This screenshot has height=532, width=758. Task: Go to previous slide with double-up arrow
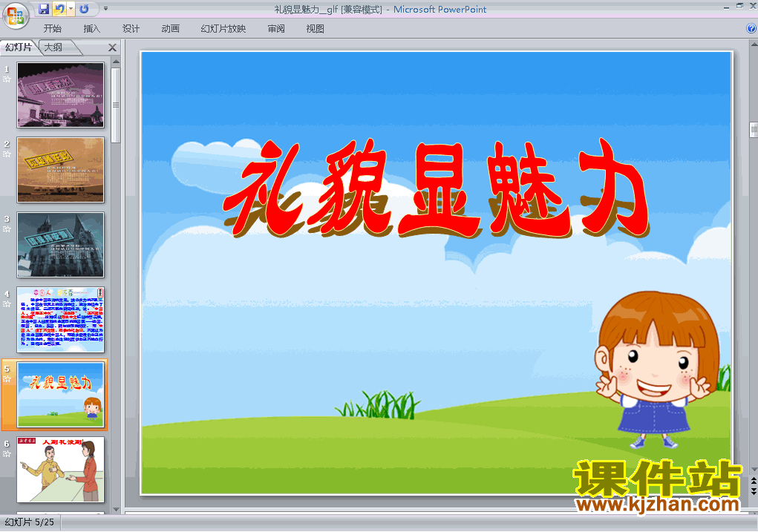(754, 480)
